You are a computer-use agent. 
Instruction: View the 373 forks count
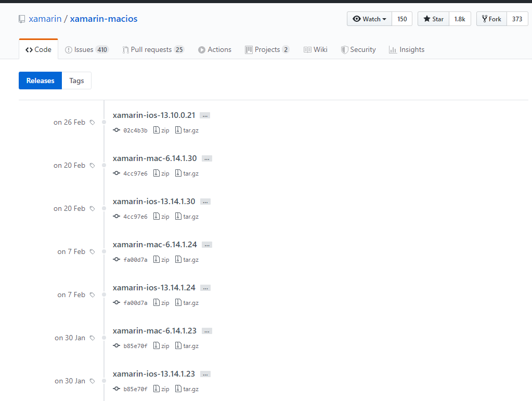[x=517, y=19]
